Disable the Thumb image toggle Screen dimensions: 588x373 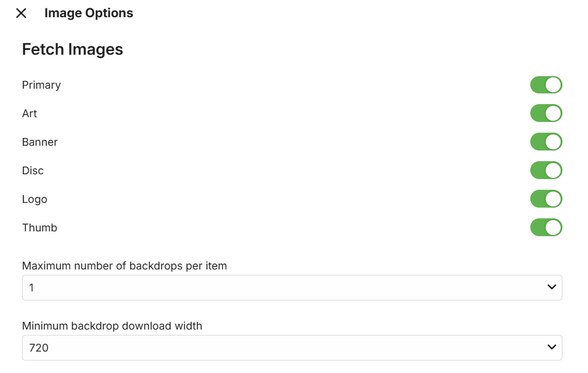click(546, 228)
